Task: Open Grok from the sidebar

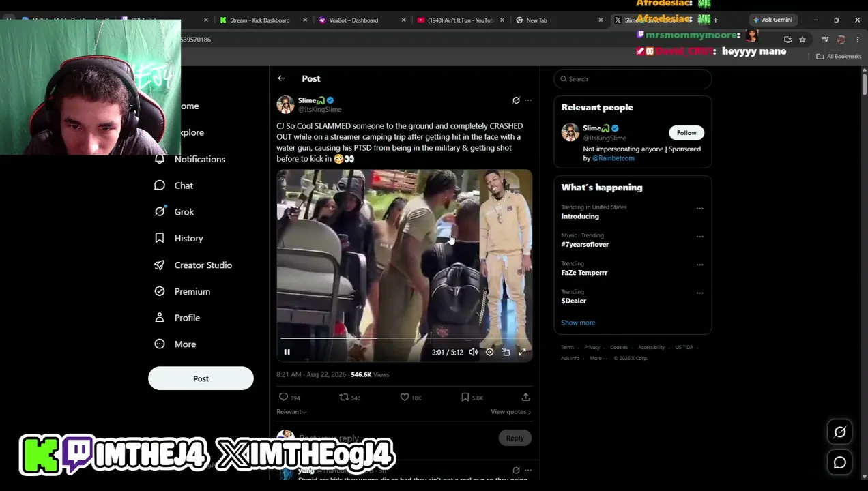Action: [x=175, y=212]
